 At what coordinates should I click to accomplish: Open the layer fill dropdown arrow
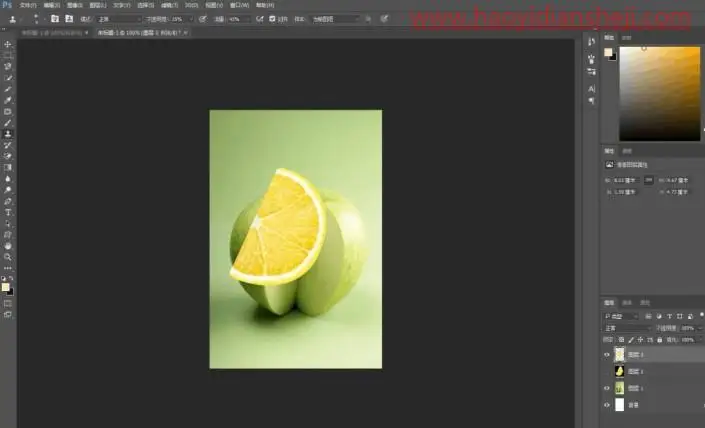point(700,340)
